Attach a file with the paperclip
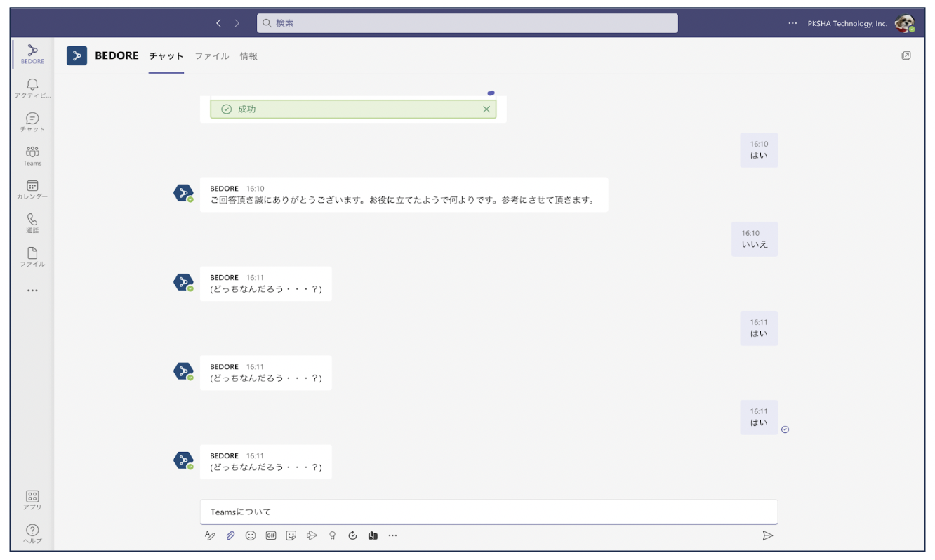The image size is (935, 560). tap(230, 535)
